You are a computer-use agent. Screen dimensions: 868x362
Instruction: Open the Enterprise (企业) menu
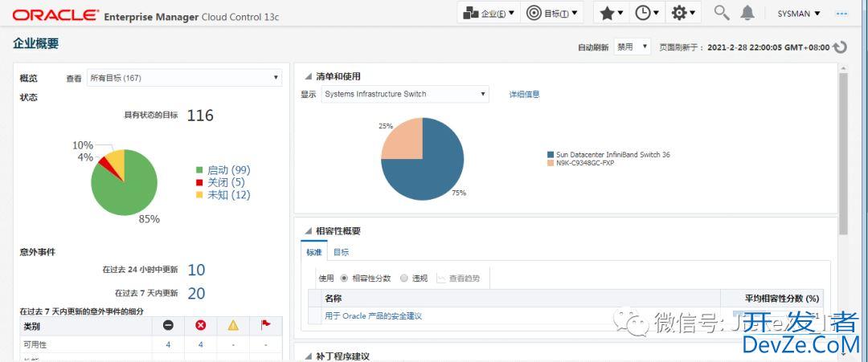coord(489,14)
